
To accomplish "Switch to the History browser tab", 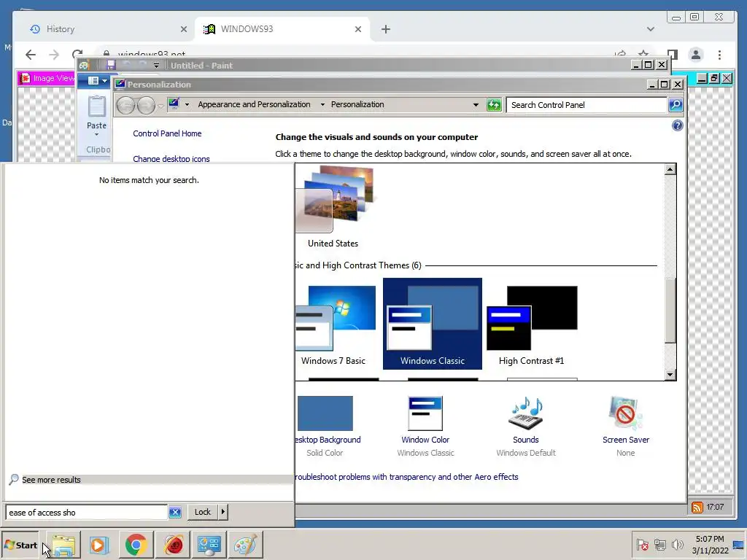I will (107, 29).
